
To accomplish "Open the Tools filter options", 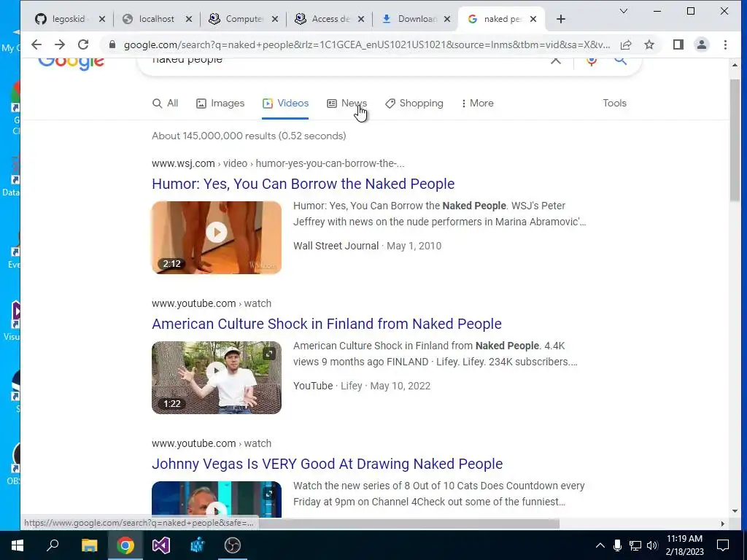I will coord(614,104).
